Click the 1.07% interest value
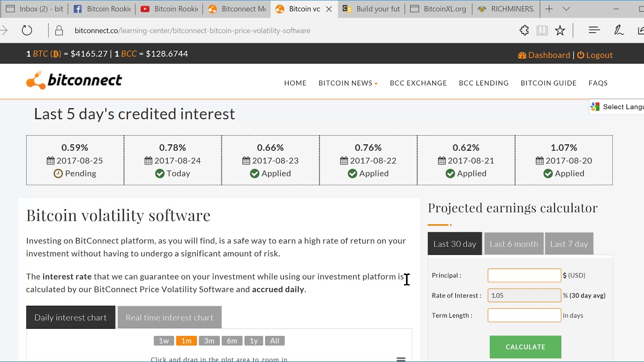Viewport: 644px width, 362px height. coord(563,148)
